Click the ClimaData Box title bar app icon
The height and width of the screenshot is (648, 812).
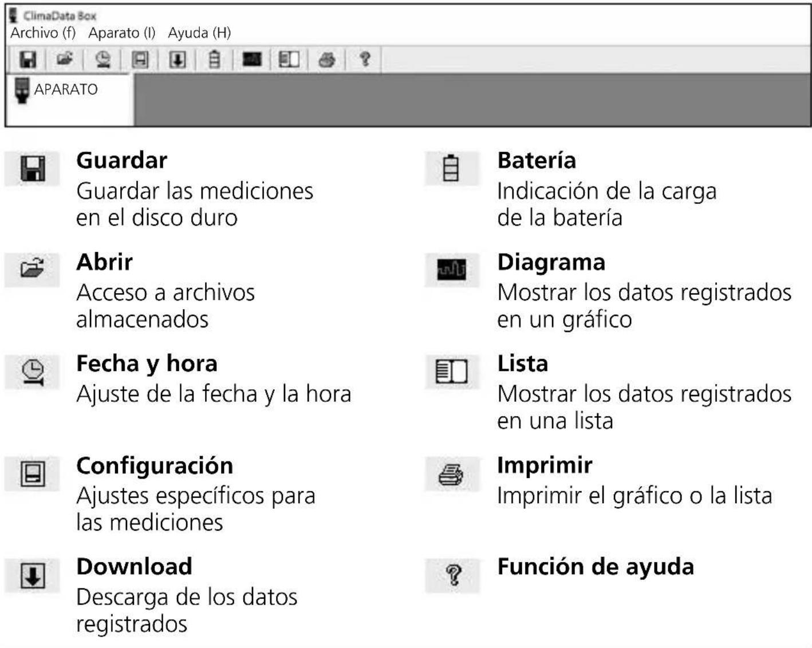click(x=14, y=14)
